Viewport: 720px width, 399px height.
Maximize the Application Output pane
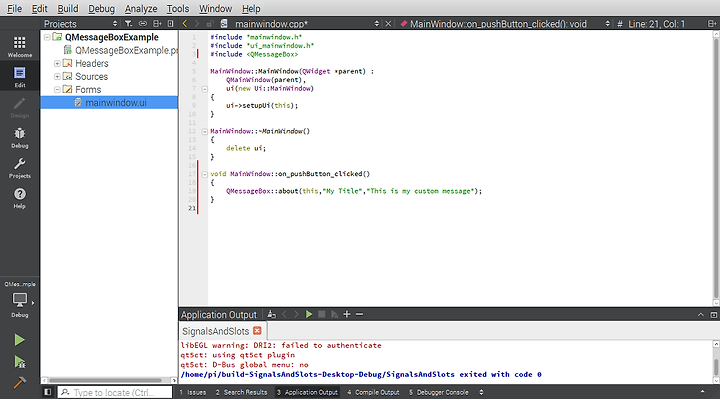pyautogui.click(x=714, y=315)
